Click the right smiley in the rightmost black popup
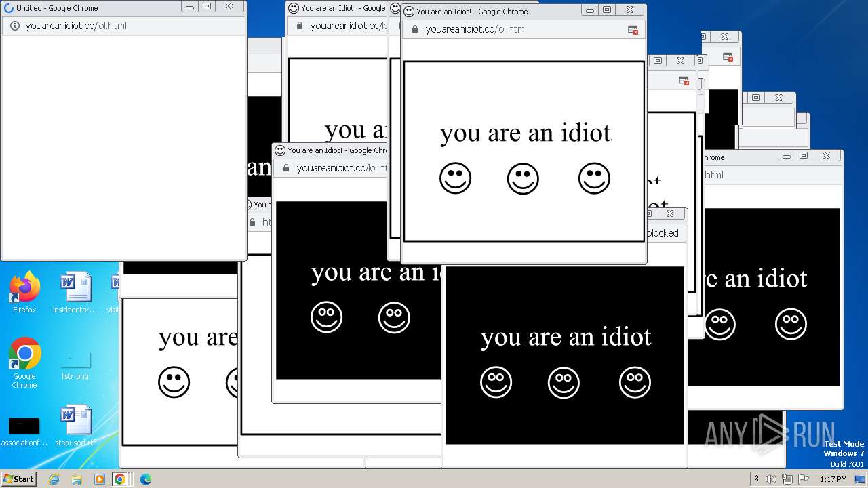The width and height of the screenshot is (868, 488). tap(791, 324)
